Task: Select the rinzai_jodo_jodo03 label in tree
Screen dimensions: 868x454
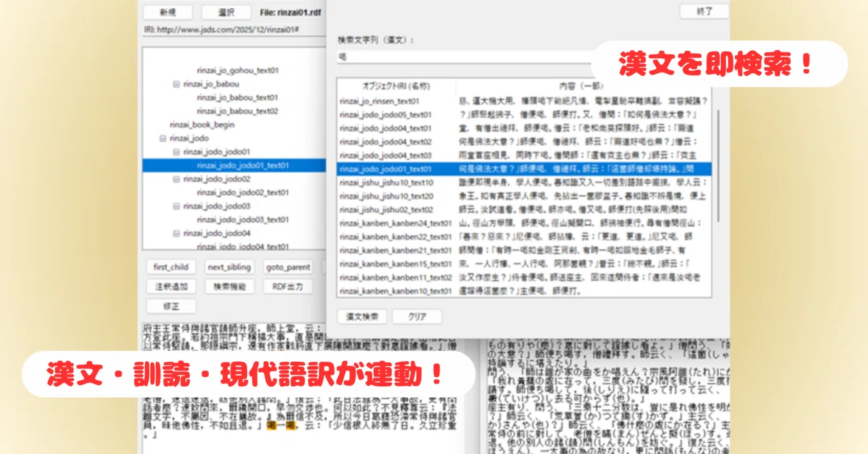Action: click(216, 206)
